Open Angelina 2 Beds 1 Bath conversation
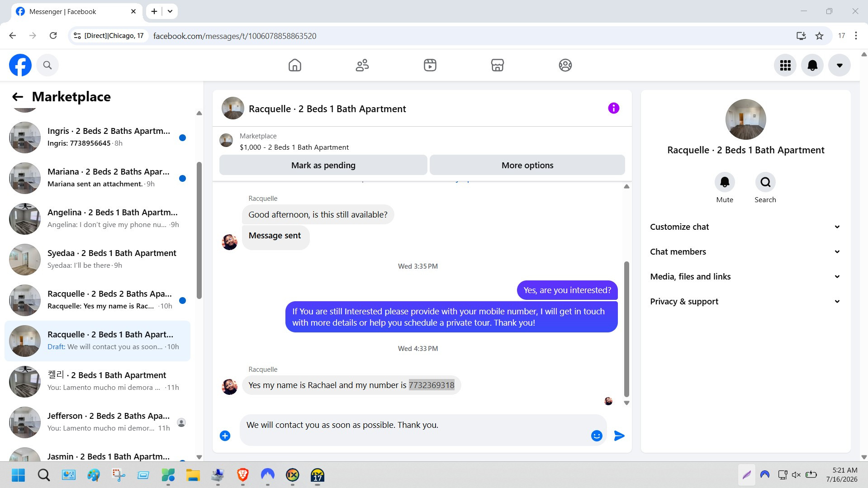Image resolution: width=868 pixels, height=488 pixels. click(97, 219)
